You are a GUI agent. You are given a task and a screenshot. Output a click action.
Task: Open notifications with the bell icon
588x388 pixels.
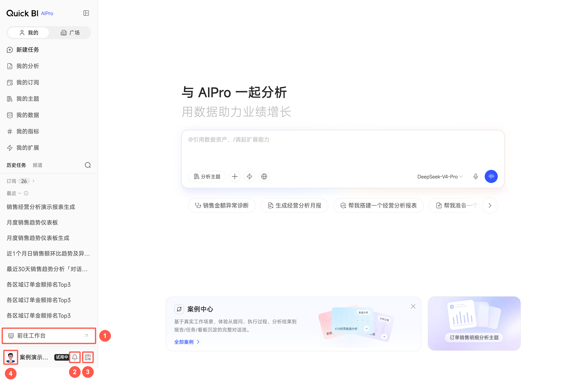(75, 357)
